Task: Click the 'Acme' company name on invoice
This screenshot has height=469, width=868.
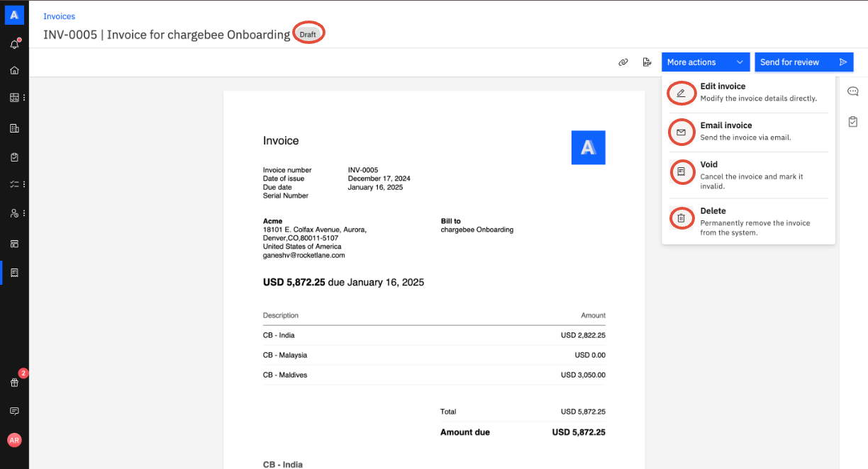Action: (272, 221)
